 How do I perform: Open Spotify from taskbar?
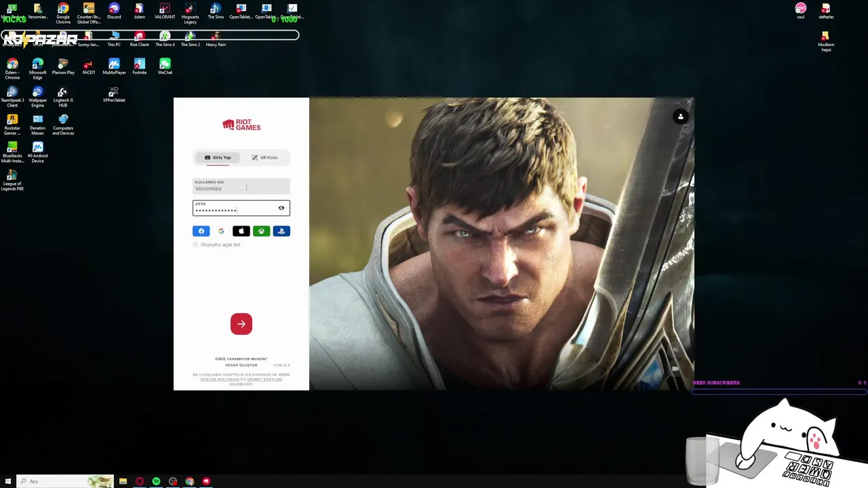pyautogui.click(x=156, y=481)
